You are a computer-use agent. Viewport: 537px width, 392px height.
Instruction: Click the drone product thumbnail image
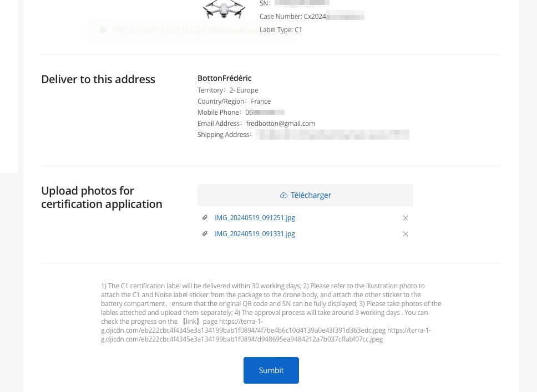coord(224,9)
